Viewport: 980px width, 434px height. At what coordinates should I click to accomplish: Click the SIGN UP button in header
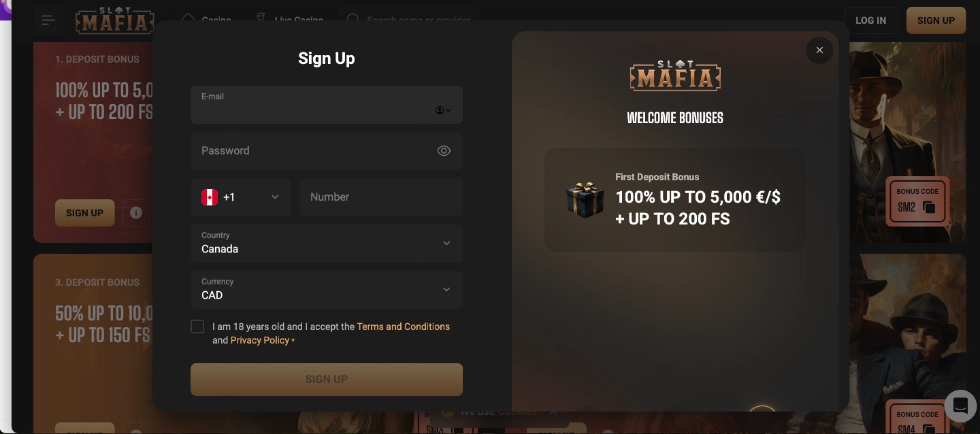[x=936, y=20]
